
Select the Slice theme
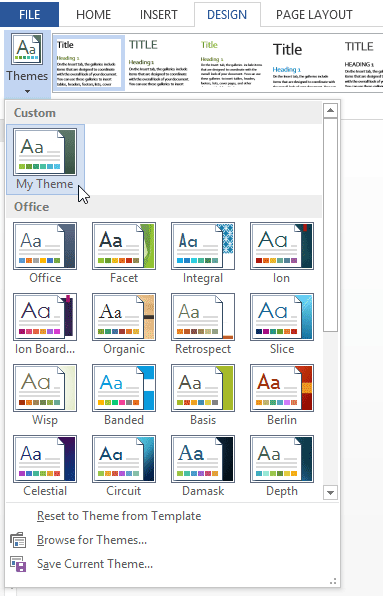point(282,324)
